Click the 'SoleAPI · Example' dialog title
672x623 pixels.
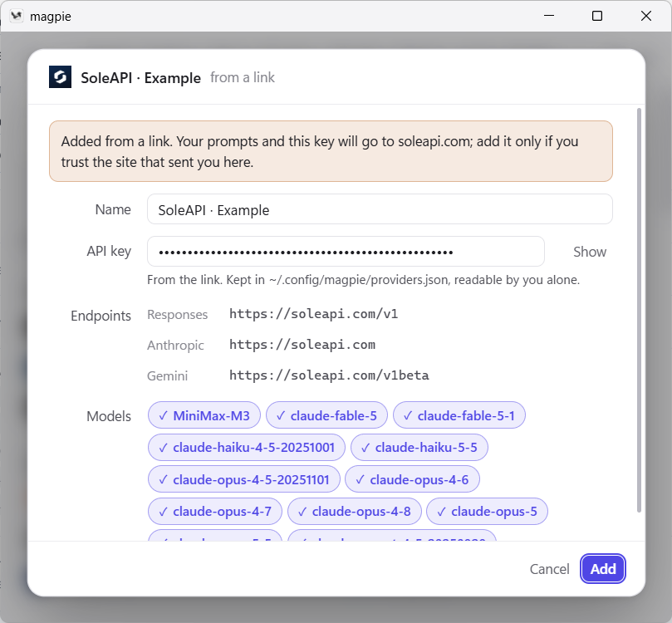(140, 78)
